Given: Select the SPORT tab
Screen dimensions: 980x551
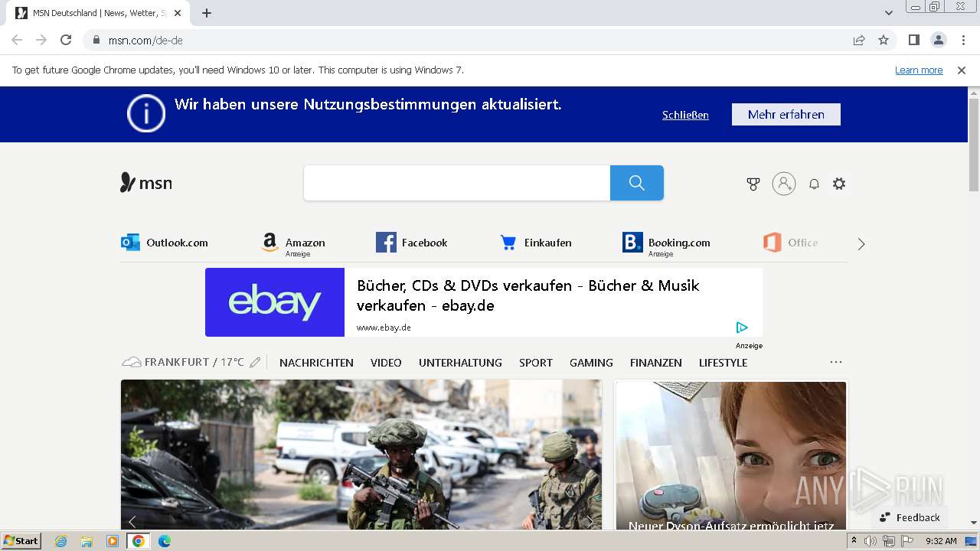Looking at the screenshot, I should (536, 363).
